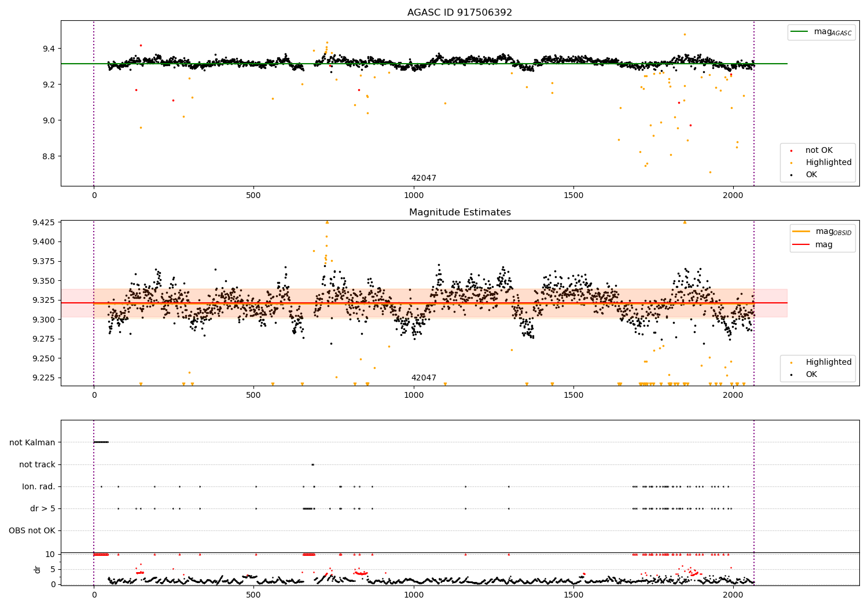868x608 pixels.
Task: Click the 500 x-tick under Magnitude Estimates plot
Action: pyautogui.click(x=253, y=395)
